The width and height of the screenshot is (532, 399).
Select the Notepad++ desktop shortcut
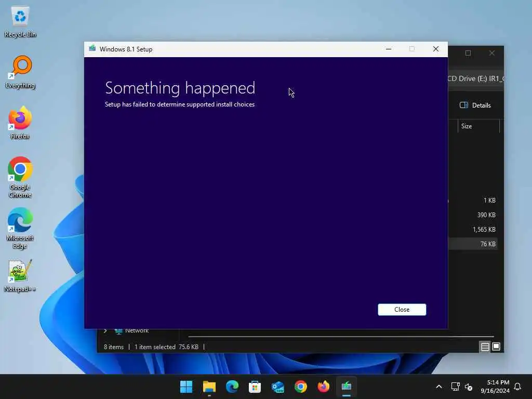20,276
